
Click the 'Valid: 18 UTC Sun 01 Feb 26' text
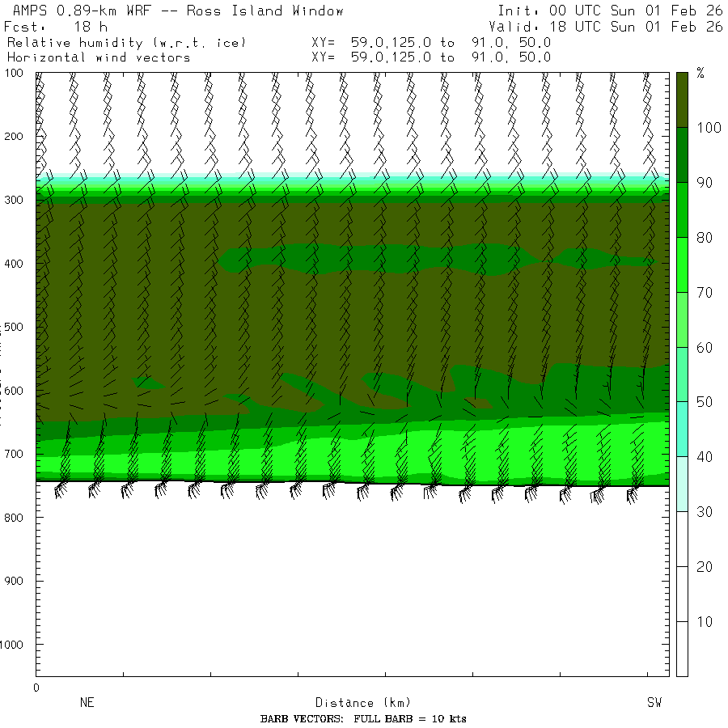click(x=605, y=27)
